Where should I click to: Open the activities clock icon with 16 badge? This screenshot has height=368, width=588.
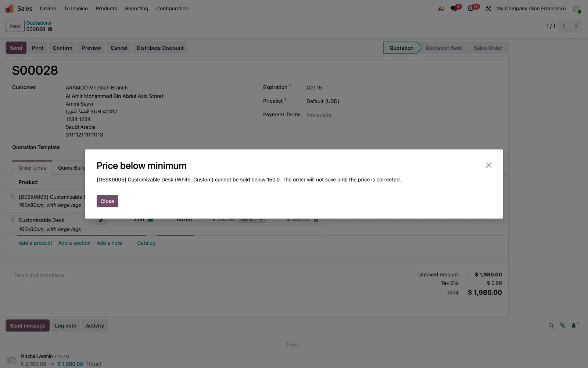click(471, 8)
